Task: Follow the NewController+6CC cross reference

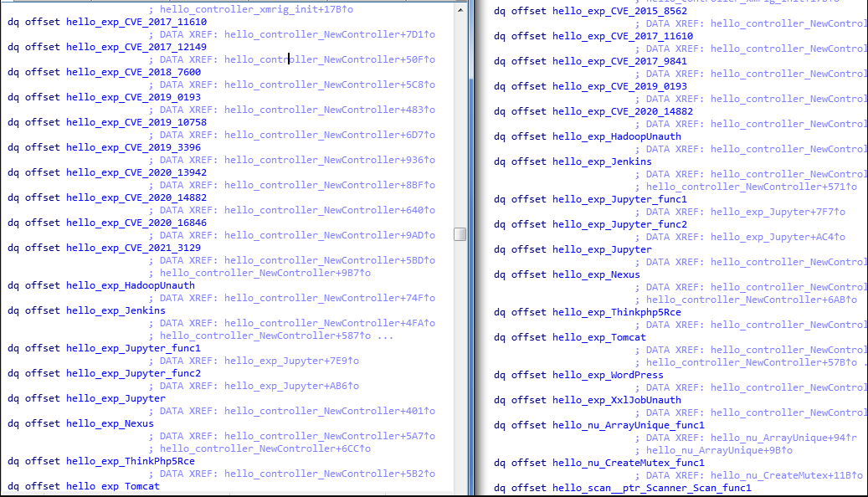Action: [x=265, y=448]
